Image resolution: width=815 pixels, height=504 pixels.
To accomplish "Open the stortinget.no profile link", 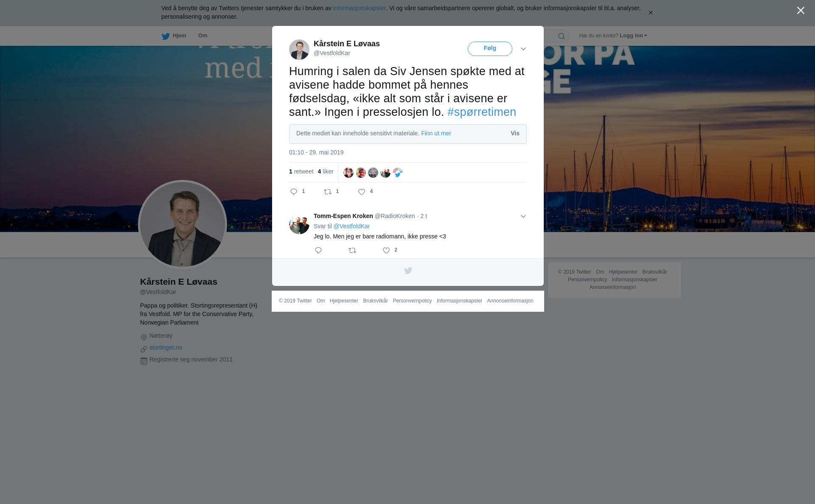I will [x=166, y=347].
